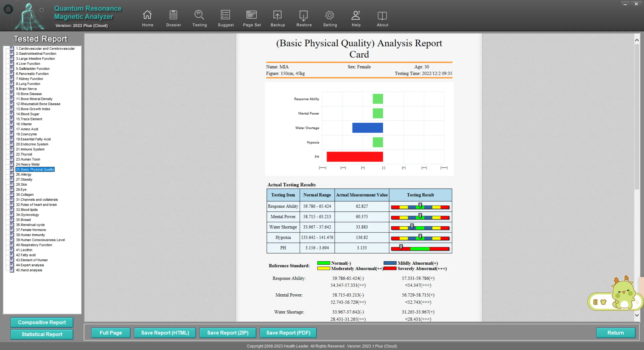644x350 pixels.
Task: Select 4.Liver Function in report tree
Action: (28, 64)
